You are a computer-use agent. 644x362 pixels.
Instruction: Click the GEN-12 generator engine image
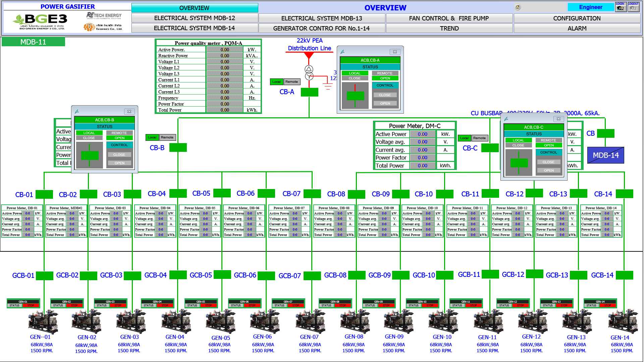[532, 321]
